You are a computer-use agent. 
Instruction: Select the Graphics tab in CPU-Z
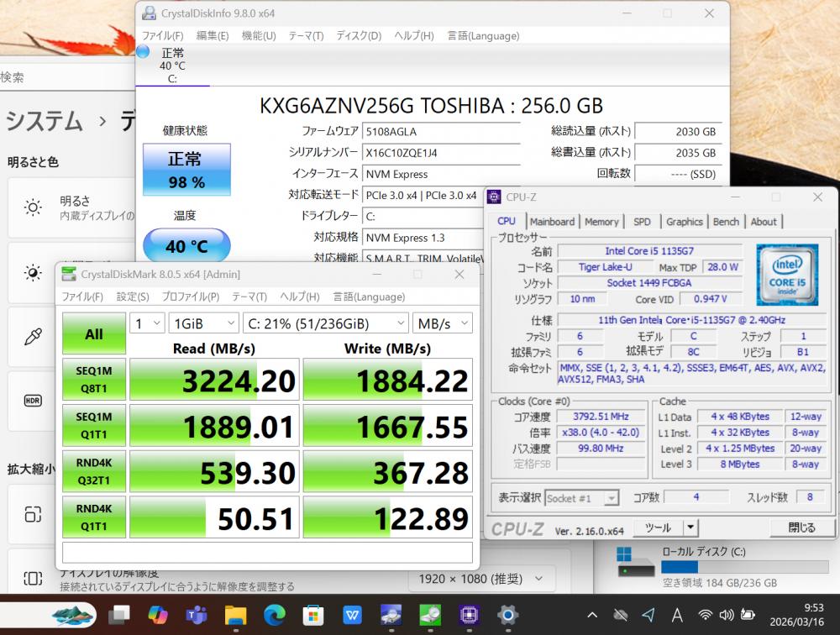(684, 222)
